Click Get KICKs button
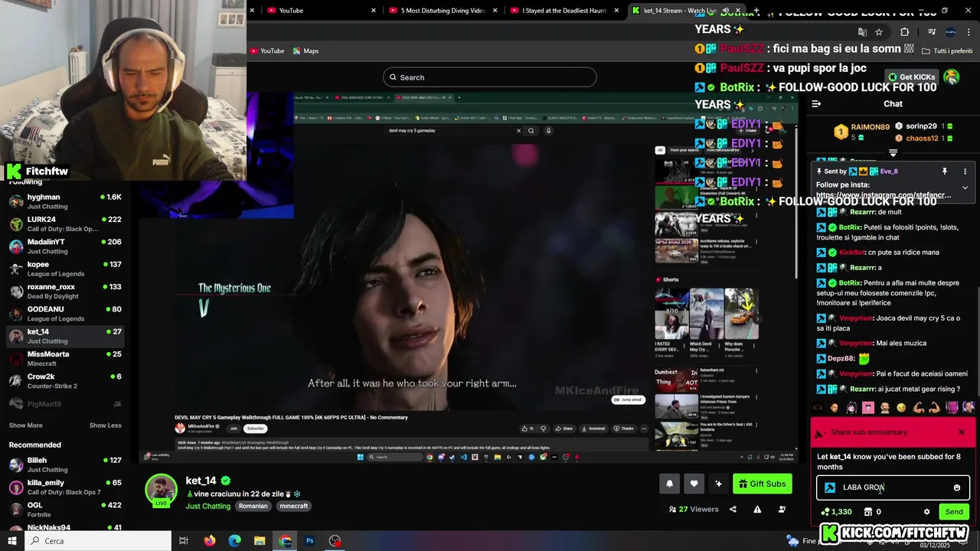 tap(911, 77)
